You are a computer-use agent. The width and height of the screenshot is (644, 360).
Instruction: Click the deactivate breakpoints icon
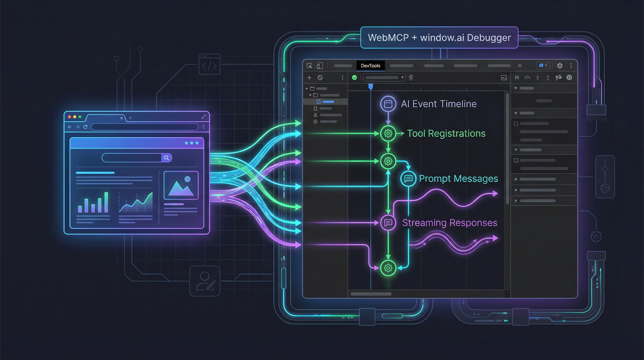[559, 78]
